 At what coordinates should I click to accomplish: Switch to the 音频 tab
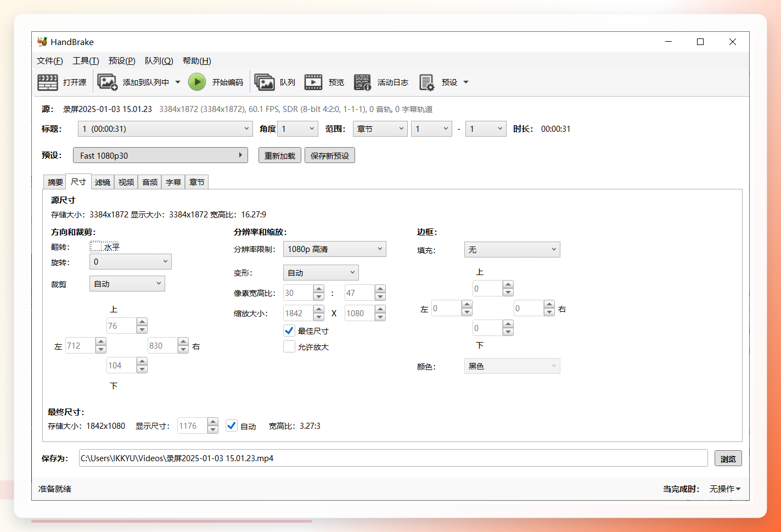click(x=150, y=182)
